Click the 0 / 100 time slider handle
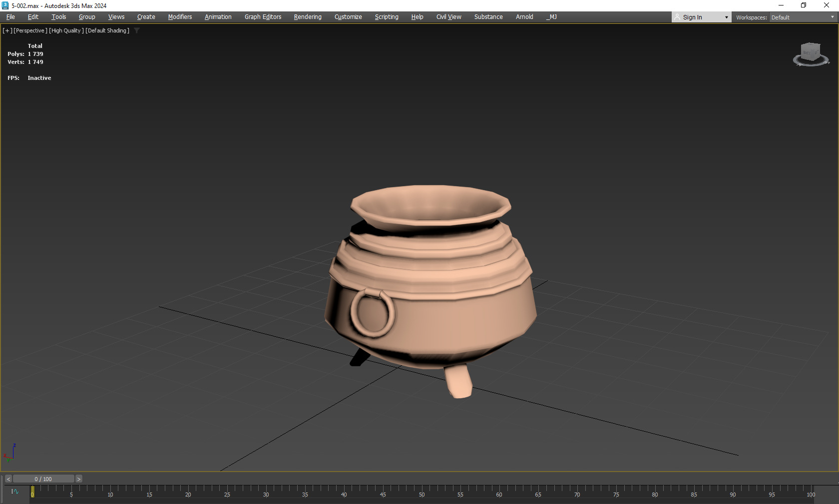 (43, 479)
